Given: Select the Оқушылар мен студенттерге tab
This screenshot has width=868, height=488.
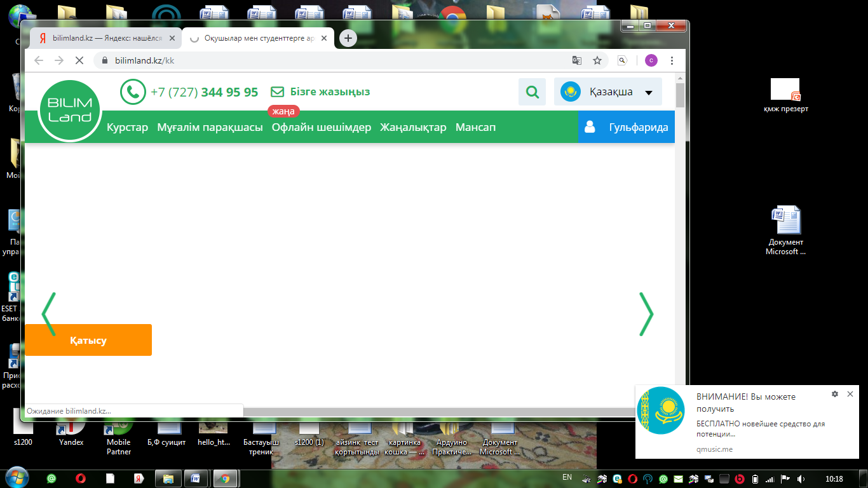Looking at the screenshot, I should pos(257,38).
